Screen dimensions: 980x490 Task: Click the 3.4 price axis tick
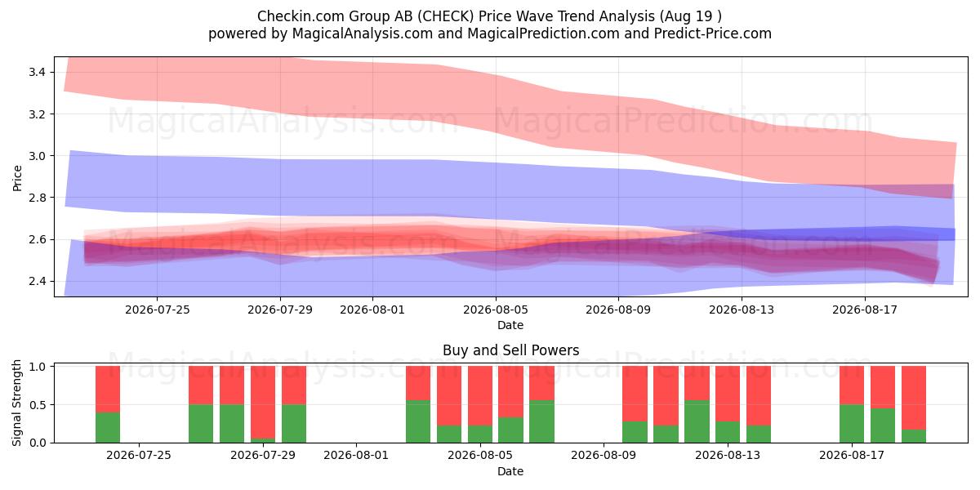coord(38,72)
